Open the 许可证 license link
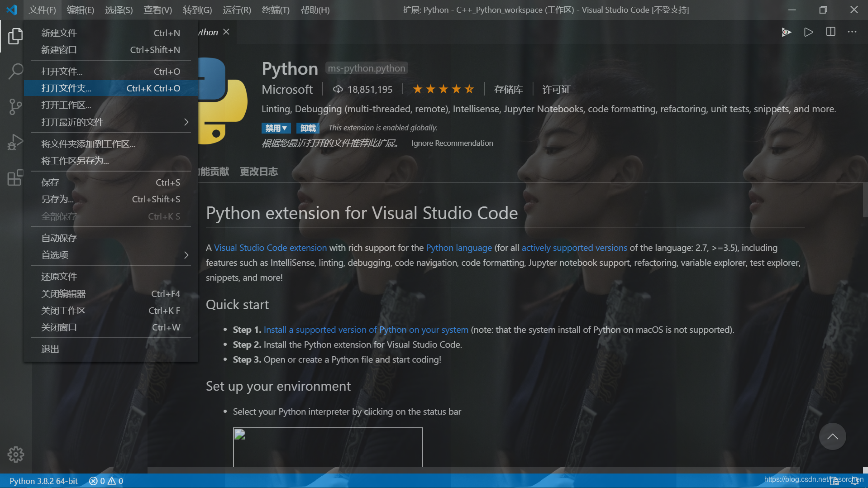The width and height of the screenshot is (868, 488). click(557, 90)
